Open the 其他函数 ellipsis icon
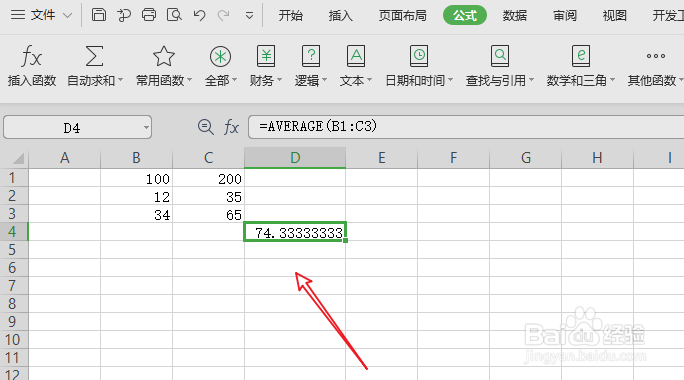 coord(656,56)
